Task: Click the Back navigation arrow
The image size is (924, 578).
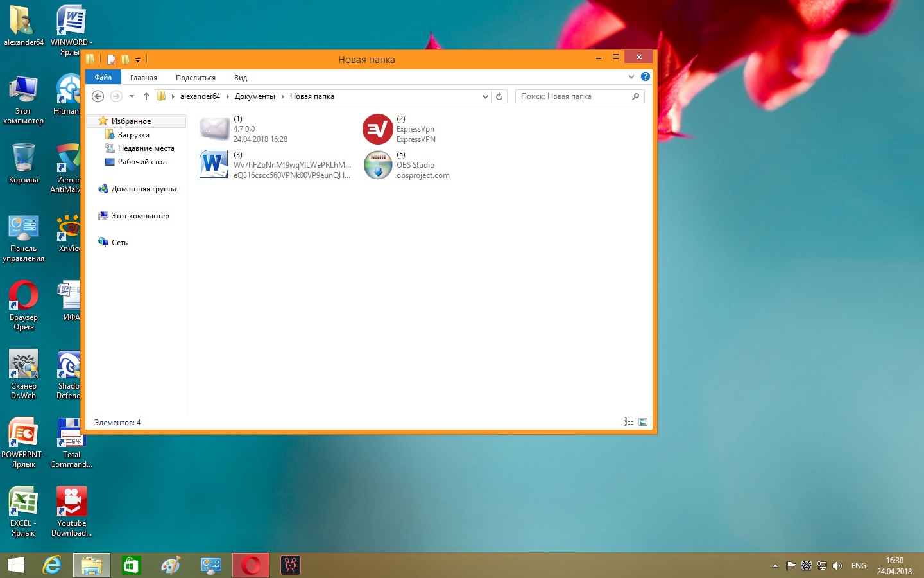Action: tap(98, 96)
